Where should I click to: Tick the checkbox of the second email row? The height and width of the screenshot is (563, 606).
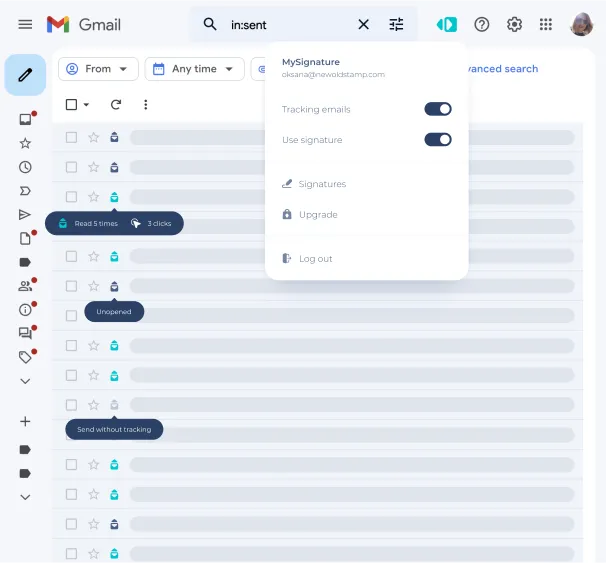71,167
